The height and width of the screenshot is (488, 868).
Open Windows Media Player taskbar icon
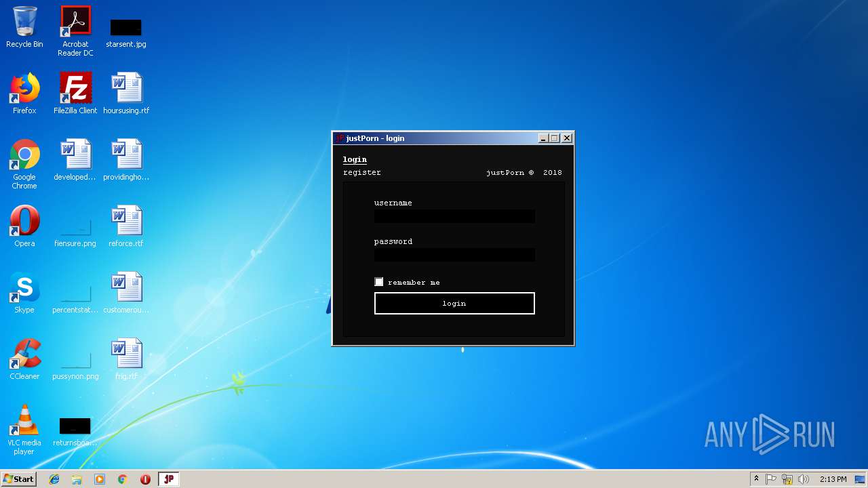point(100,479)
